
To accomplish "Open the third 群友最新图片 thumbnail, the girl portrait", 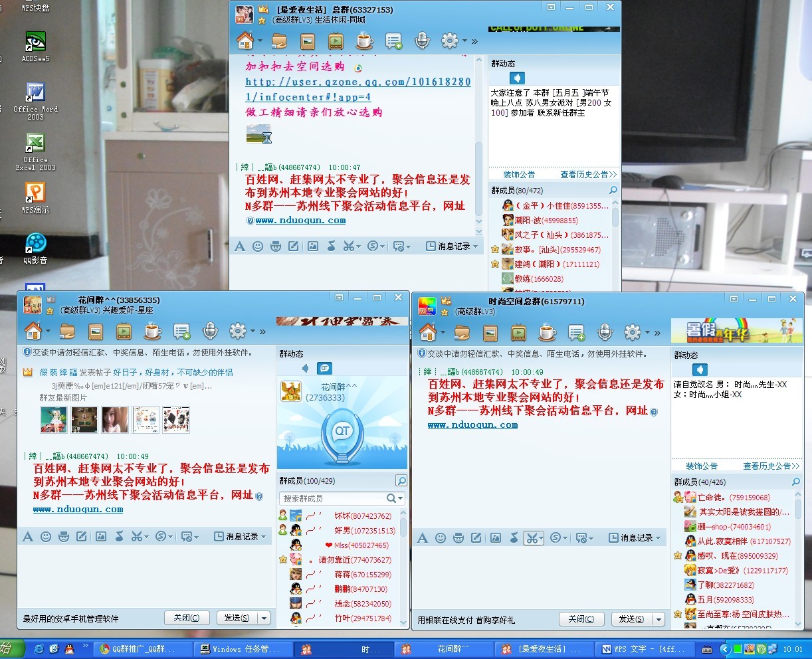I will coord(115,420).
